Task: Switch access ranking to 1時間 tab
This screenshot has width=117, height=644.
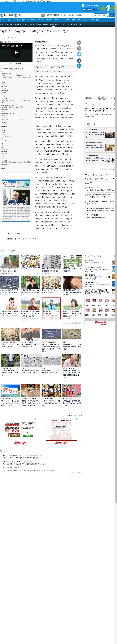Action: click(x=86, y=179)
